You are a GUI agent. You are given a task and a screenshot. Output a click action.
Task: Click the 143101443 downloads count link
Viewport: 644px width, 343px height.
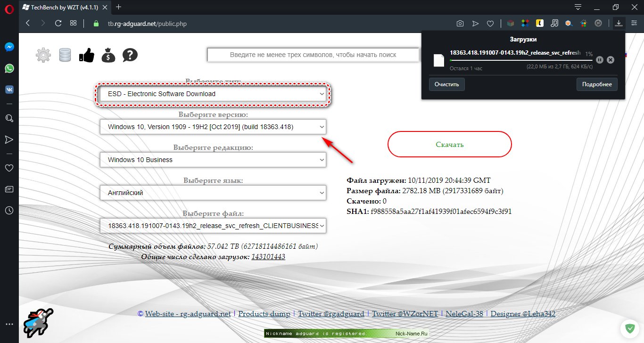coord(268,257)
